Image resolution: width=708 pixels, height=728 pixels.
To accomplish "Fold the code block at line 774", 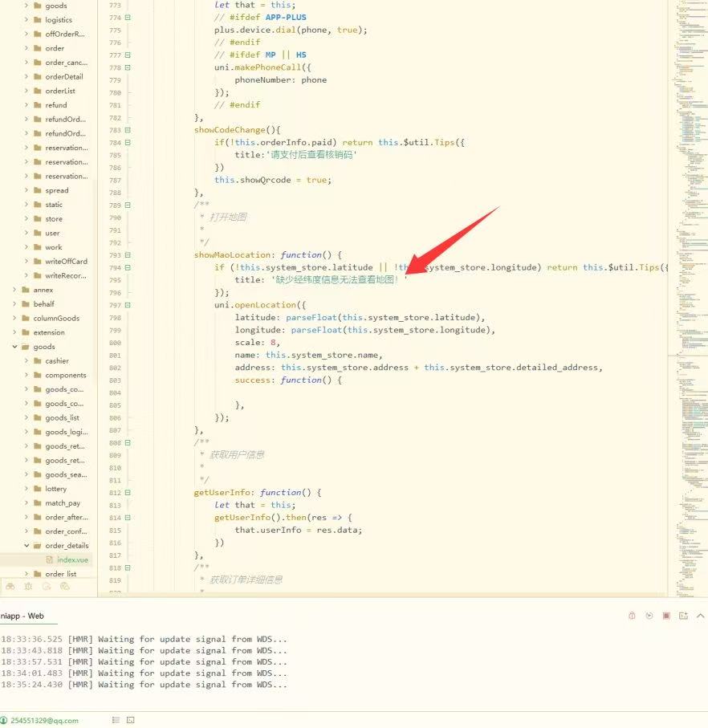I will click(x=128, y=18).
